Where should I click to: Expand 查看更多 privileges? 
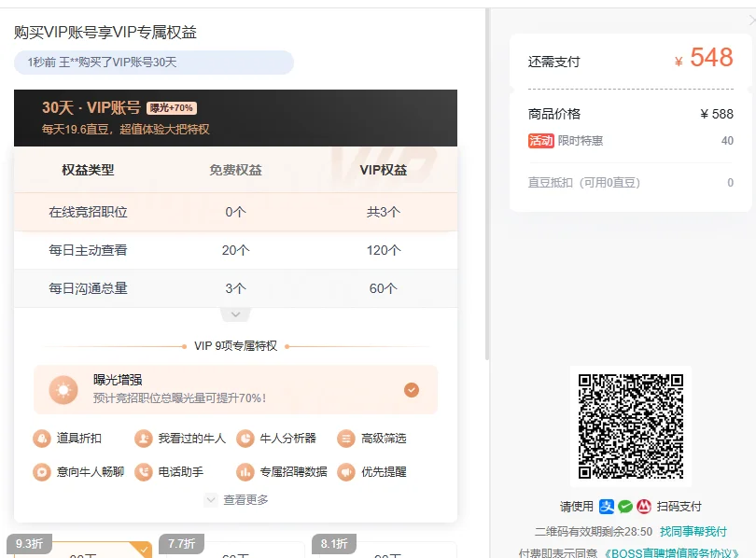(236, 500)
